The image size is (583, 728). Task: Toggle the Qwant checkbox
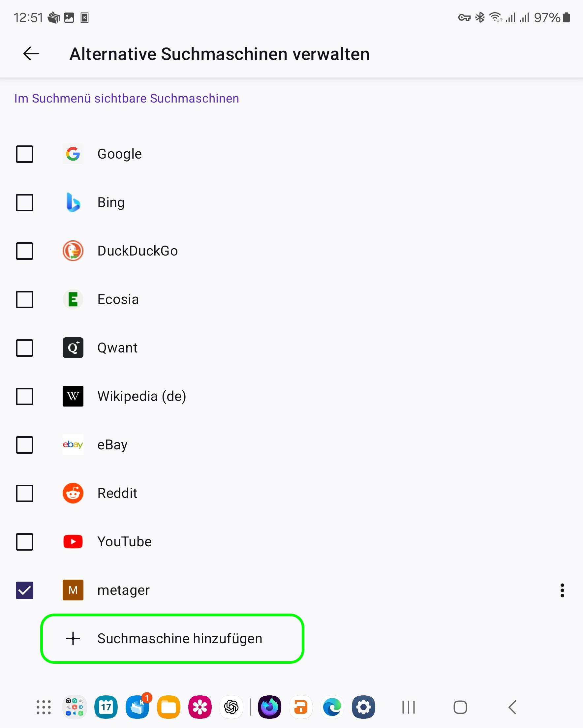pos(25,348)
